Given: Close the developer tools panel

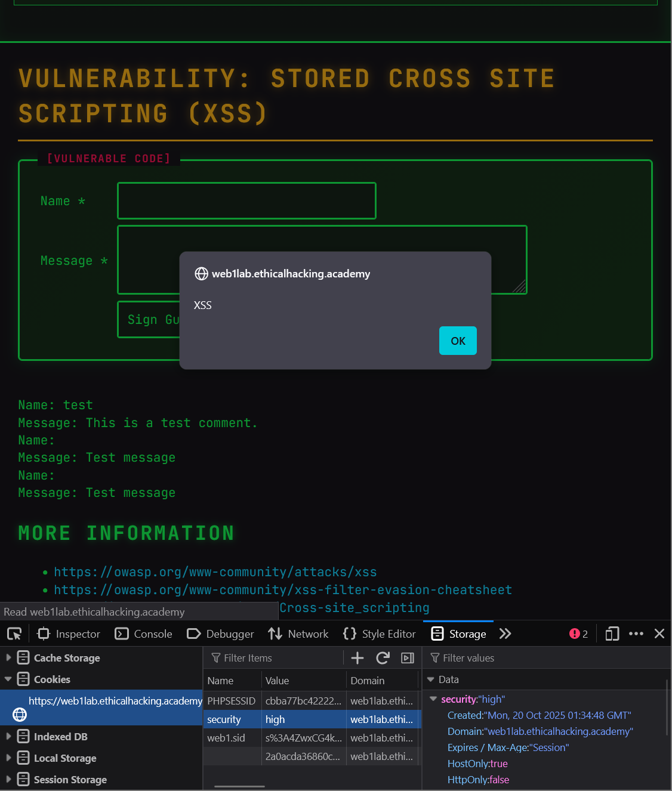Looking at the screenshot, I should (x=659, y=634).
